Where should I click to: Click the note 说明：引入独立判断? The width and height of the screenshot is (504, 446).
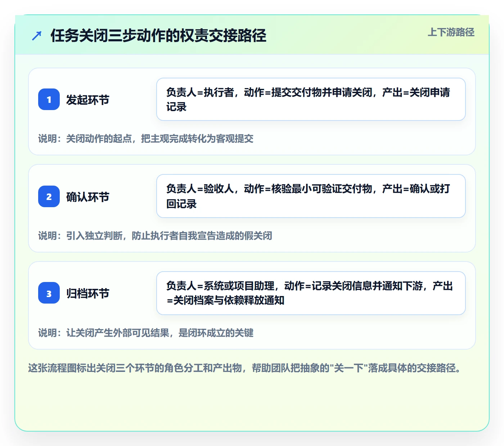(x=155, y=236)
